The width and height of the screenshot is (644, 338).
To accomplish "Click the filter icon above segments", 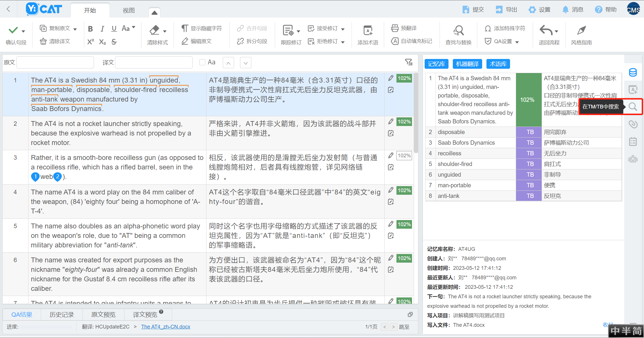I will [x=409, y=62].
